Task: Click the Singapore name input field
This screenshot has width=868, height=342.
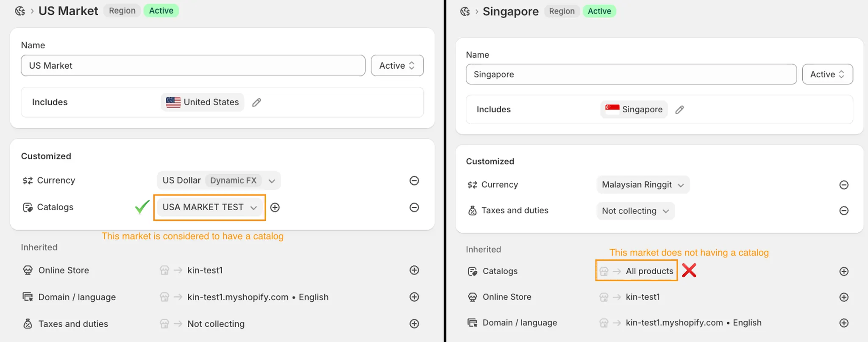Action: pyautogui.click(x=631, y=75)
